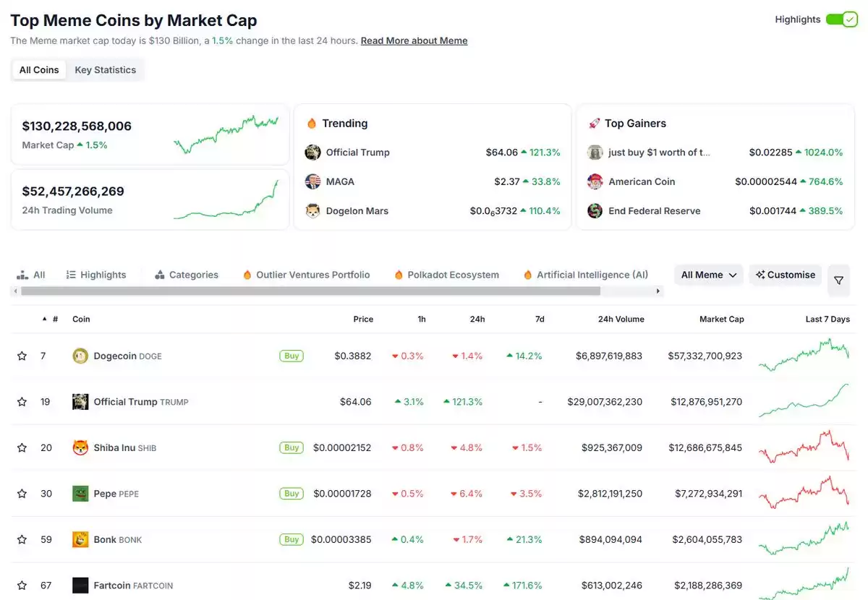This screenshot has height=600, width=868.
Task: Open Shiba Inu's 7-day sparkline chart
Action: click(804, 446)
